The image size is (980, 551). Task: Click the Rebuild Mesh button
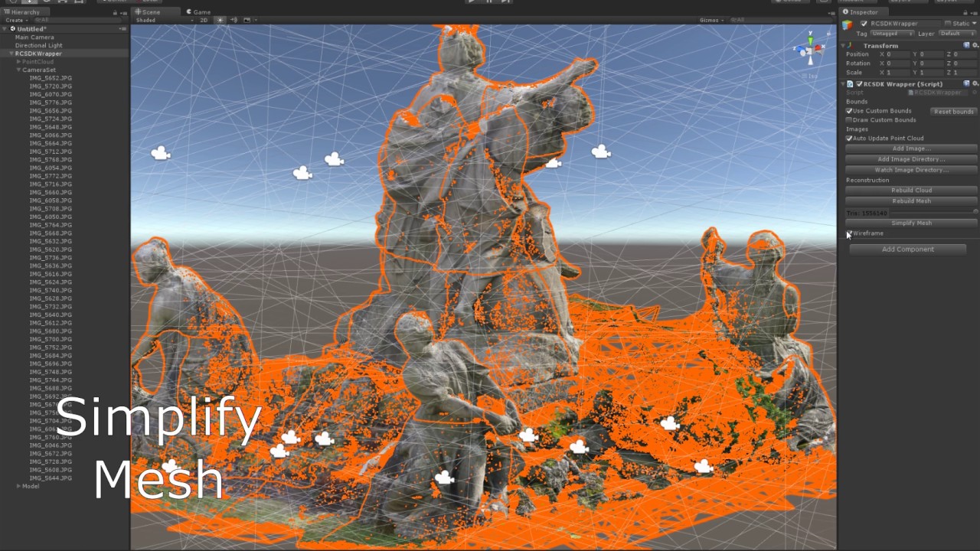coord(911,201)
